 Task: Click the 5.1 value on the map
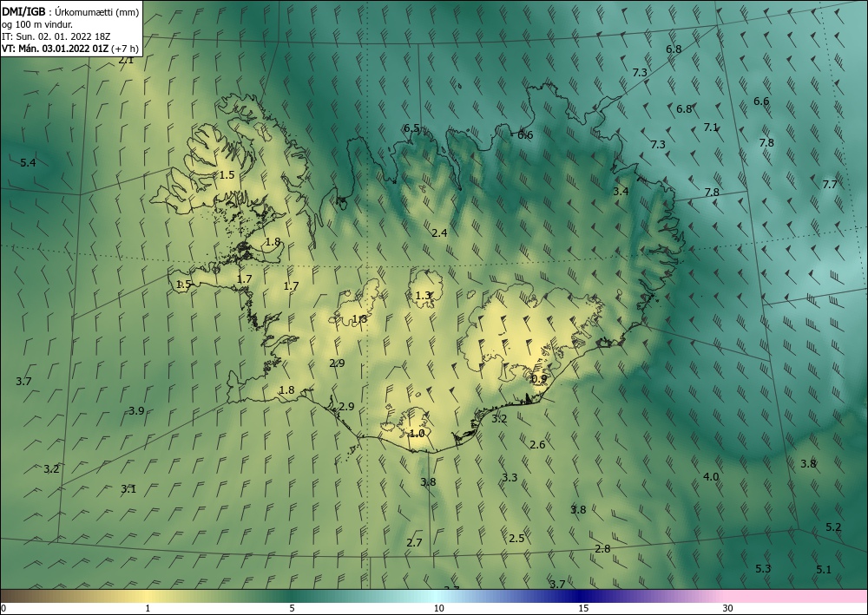click(824, 569)
